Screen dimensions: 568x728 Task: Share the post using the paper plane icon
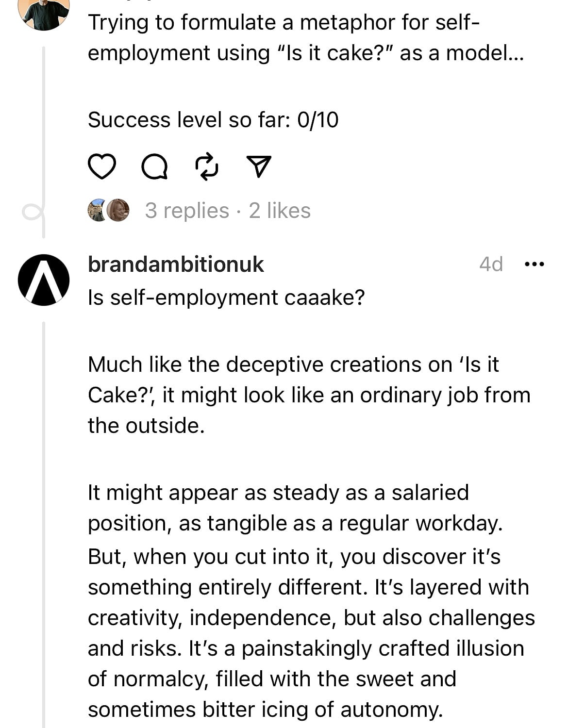tap(259, 166)
